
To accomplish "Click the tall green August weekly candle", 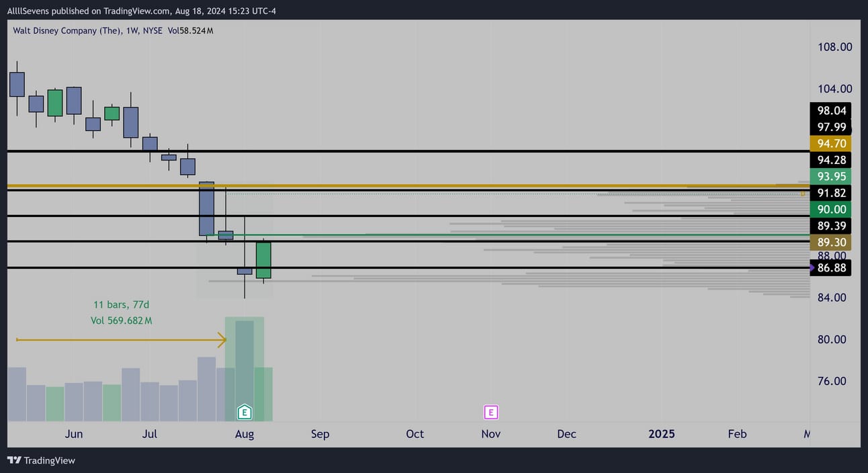I will 263,260.
